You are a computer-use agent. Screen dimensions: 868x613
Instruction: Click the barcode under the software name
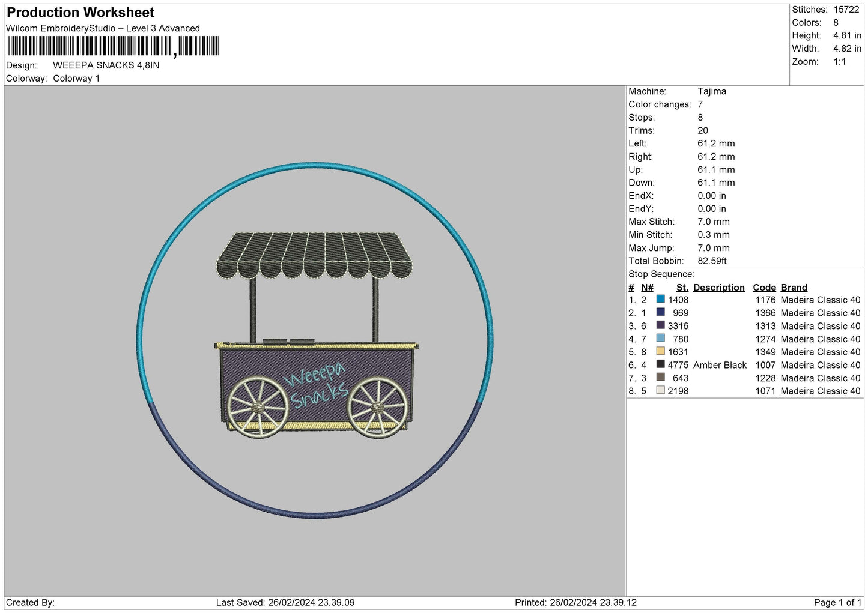click(x=113, y=46)
